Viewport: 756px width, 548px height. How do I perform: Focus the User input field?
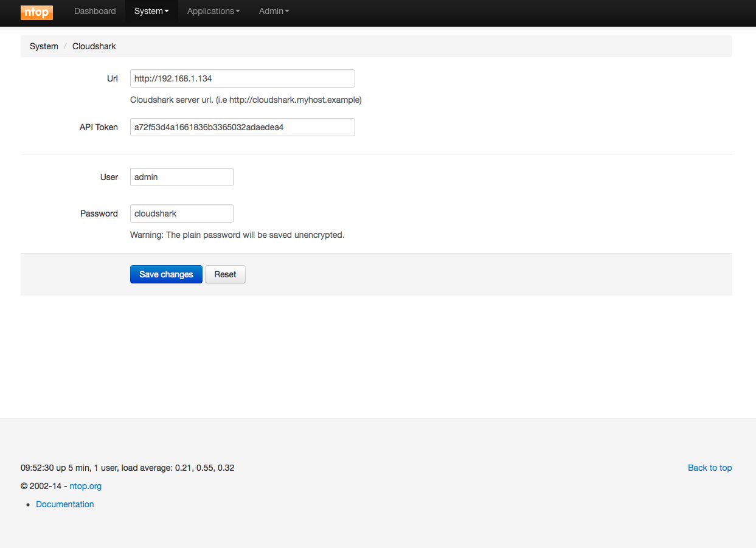tap(182, 177)
